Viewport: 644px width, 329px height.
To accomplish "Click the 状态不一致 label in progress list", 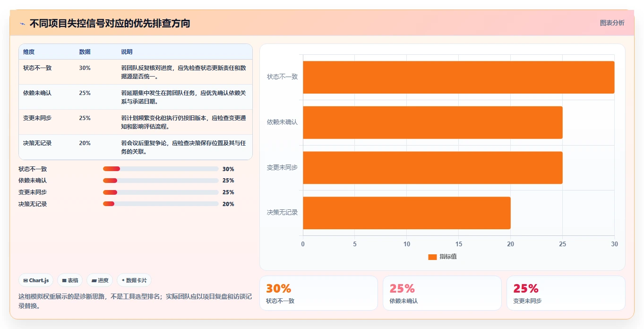I will click(x=33, y=169).
